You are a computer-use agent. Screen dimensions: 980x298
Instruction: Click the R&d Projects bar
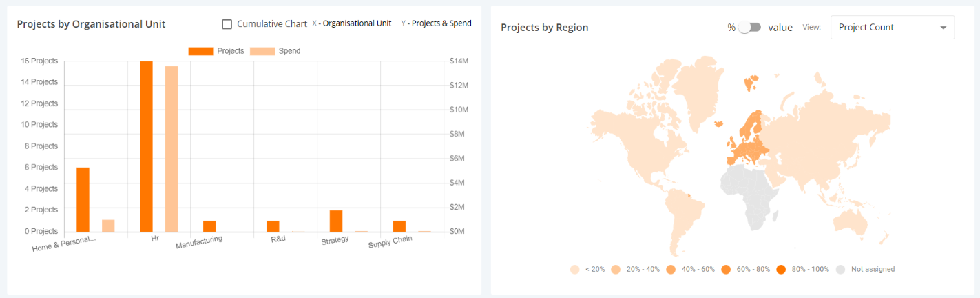point(273,226)
